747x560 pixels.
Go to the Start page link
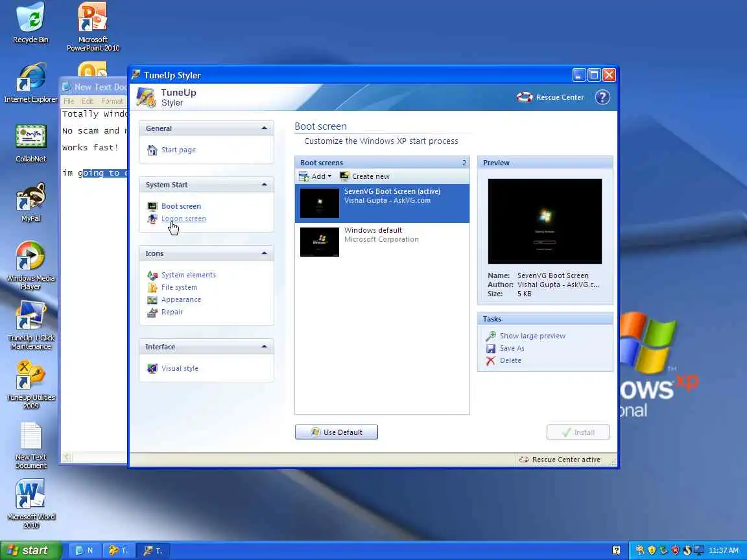pyautogui.click(x=179, y=150)
